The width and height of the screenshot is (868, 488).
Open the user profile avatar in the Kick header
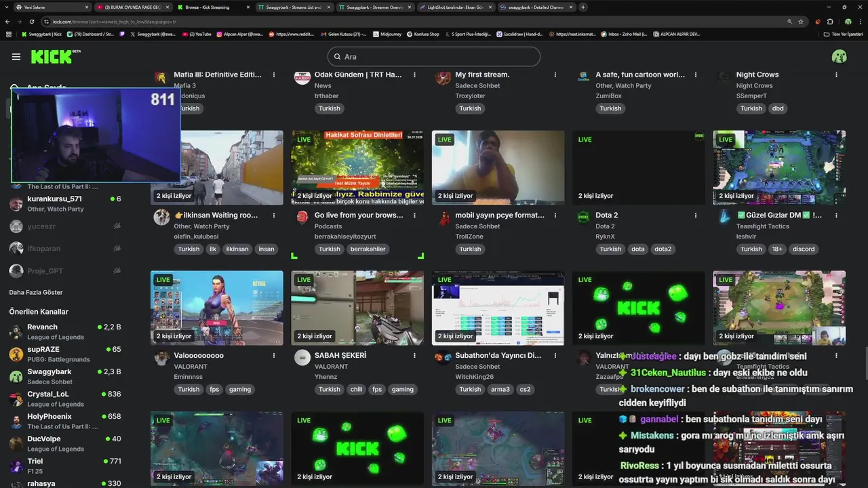(x=839, y=57)
